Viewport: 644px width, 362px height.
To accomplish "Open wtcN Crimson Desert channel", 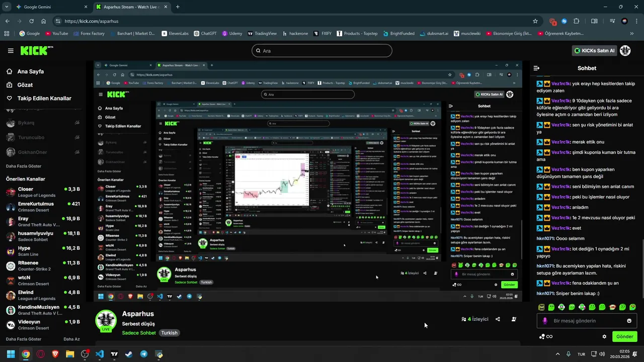I will (x=43, y=281).
